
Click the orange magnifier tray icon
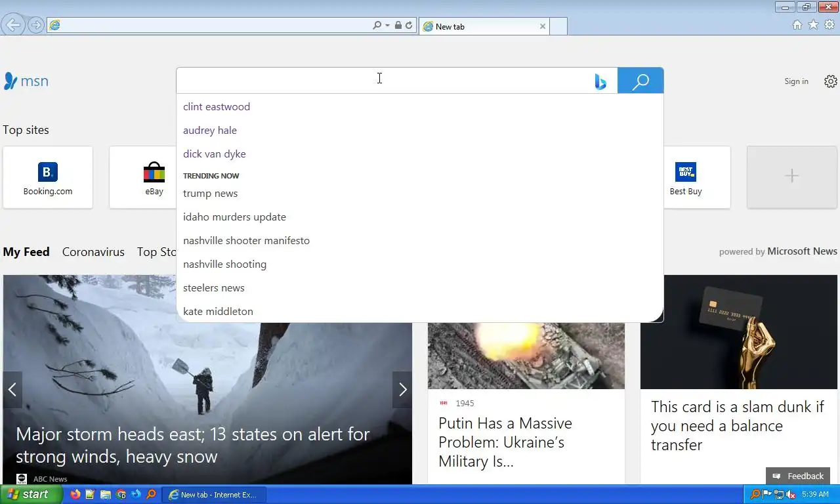click(x=755, y=494)
